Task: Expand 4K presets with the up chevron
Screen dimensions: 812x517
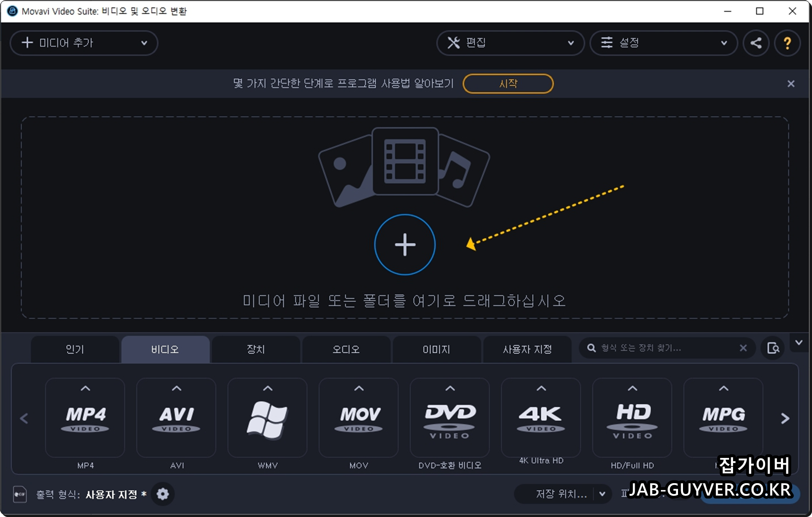Action: tap(541, 388)
